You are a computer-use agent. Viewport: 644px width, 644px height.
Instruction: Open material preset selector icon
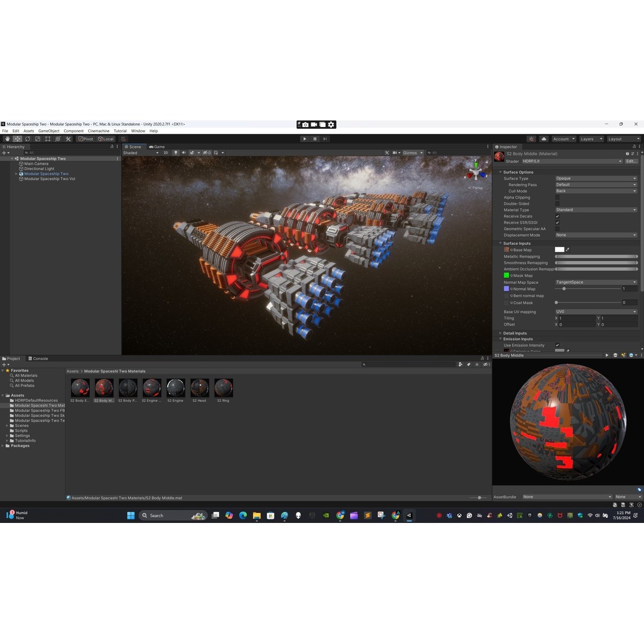[633, 154]
